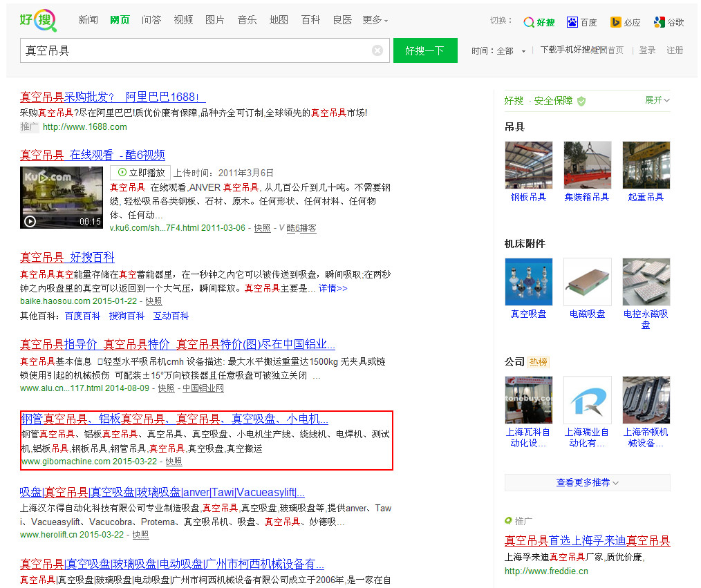
Task: Click the 酷6播客 source link
Action: click(301, 228)
